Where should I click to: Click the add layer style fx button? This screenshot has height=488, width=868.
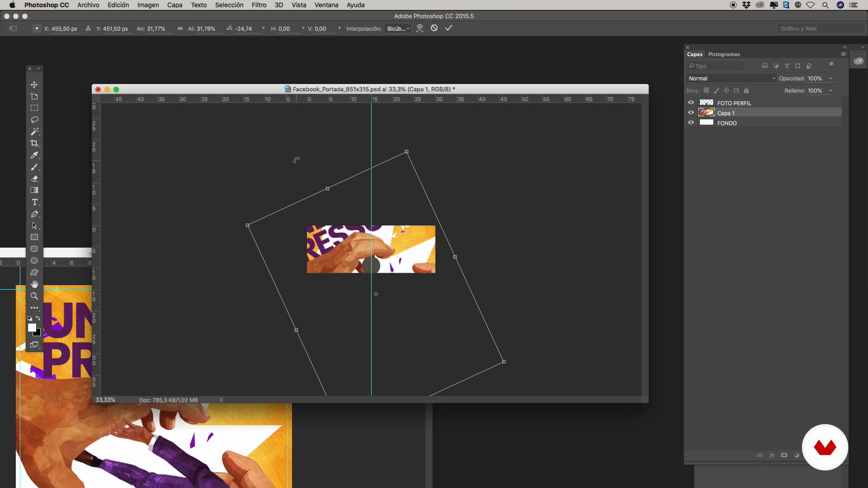pos(772,455)
